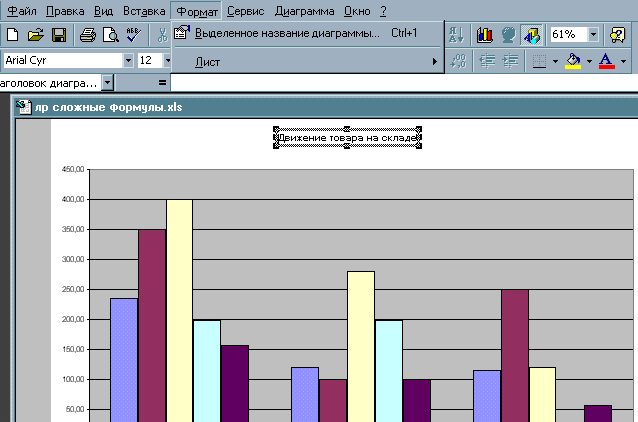The image size is (638, 422).
Task: Launch the Chart Wizard icon
Action: (485, 35)
